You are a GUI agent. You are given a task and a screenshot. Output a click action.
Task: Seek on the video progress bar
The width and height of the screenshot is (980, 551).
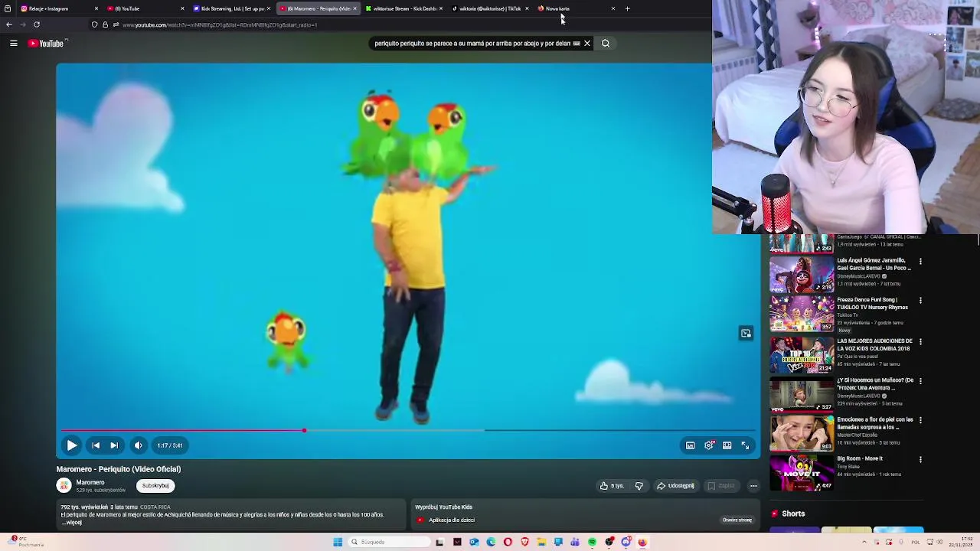408,430
